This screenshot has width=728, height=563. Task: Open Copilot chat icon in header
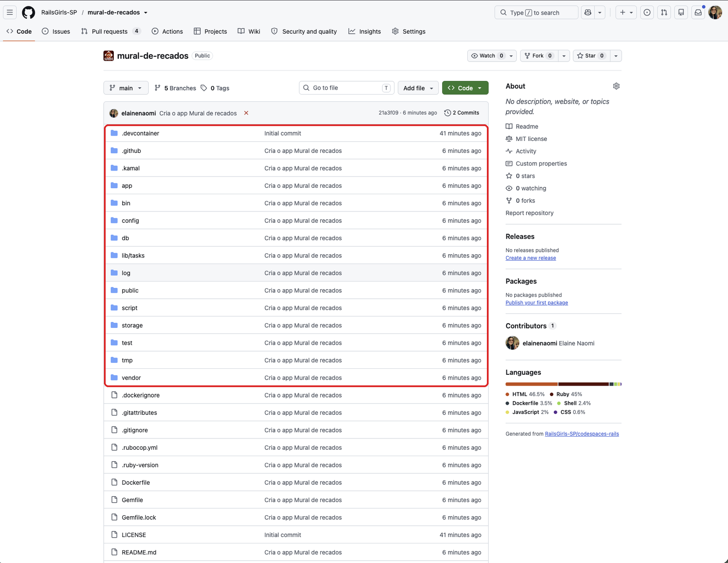tap(588, 12)
